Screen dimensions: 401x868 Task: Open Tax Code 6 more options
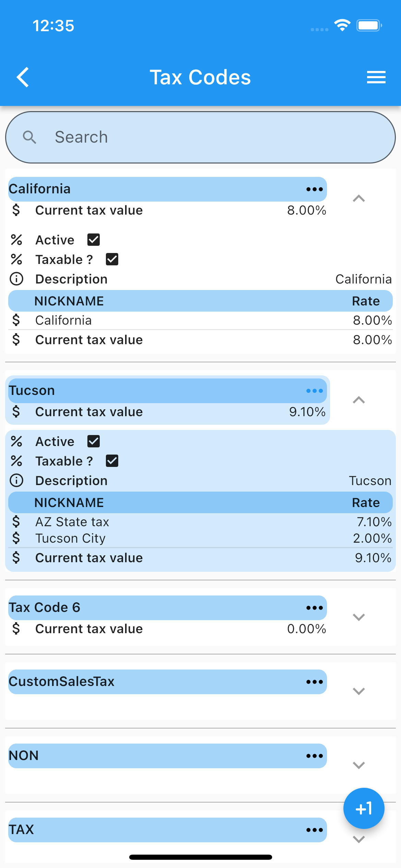pos(314,608)
